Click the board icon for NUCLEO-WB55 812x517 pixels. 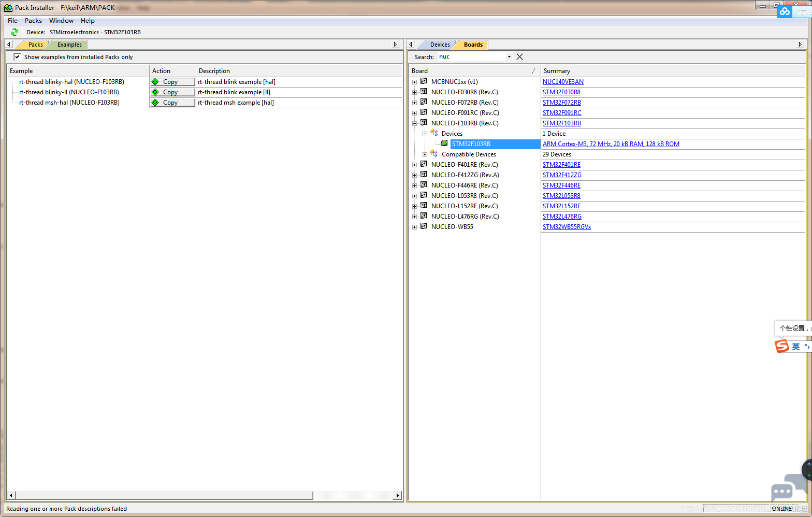(424, 226)
